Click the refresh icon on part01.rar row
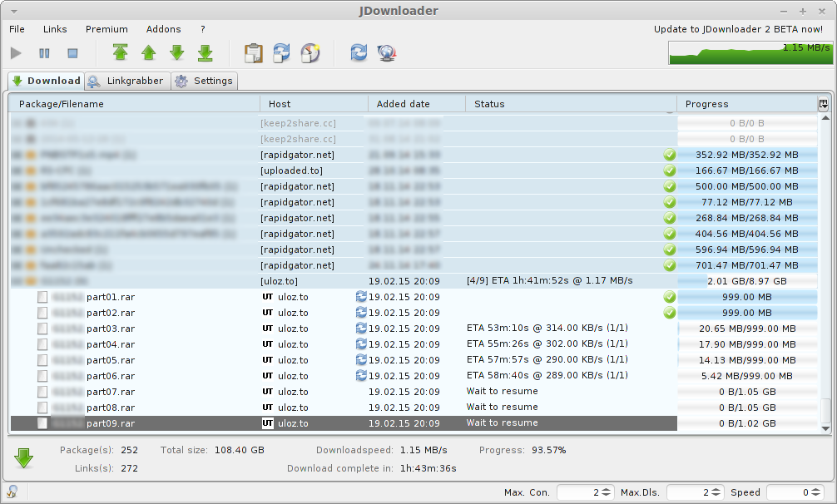Viewport: 837px width, 504px height. [361, 297]
